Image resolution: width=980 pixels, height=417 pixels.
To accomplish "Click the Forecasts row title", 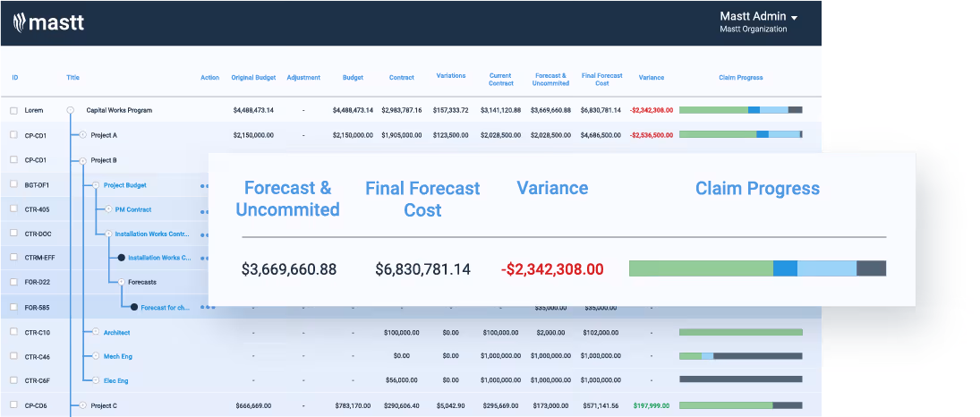I will tap(142, 282).
